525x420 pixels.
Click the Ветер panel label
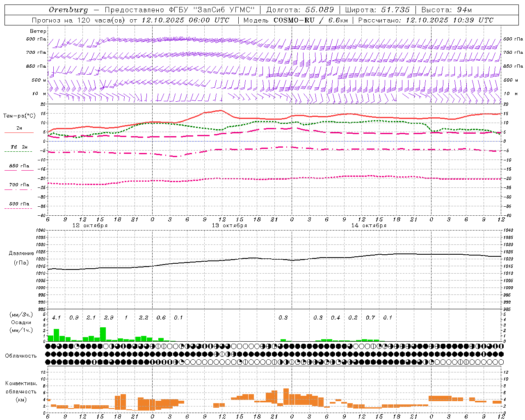click(38, 31)
